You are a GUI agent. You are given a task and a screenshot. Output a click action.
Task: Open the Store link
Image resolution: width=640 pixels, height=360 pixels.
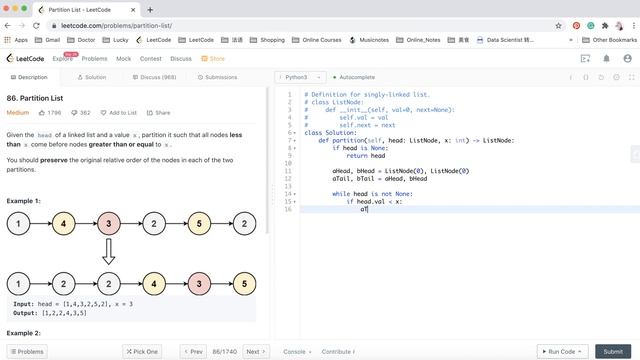tap(213, 59)
